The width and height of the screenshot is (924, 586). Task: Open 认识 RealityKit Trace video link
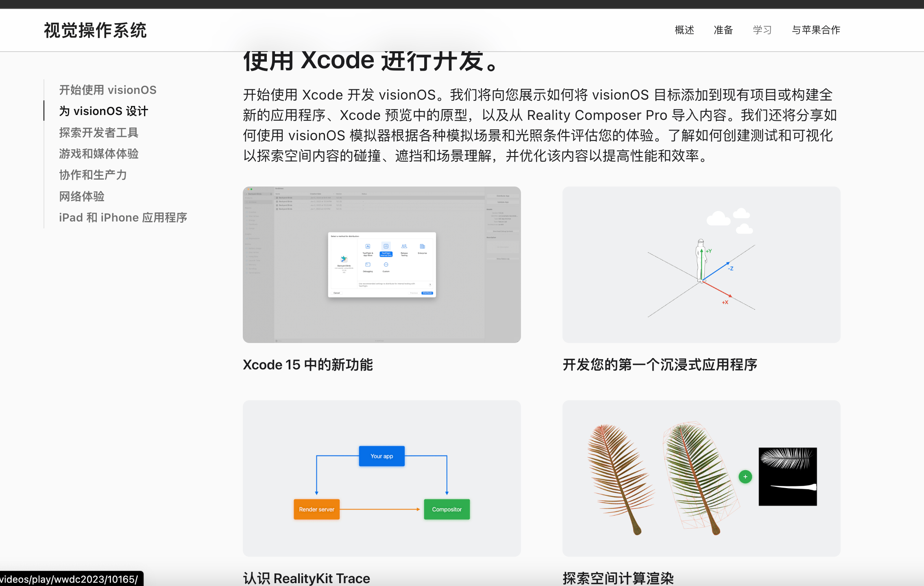[x=307, y=578]
